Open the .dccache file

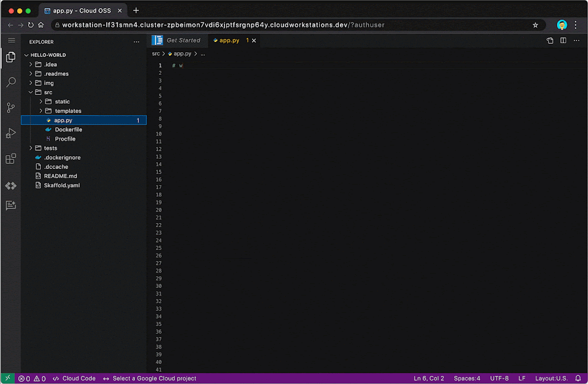pos(84,167)
